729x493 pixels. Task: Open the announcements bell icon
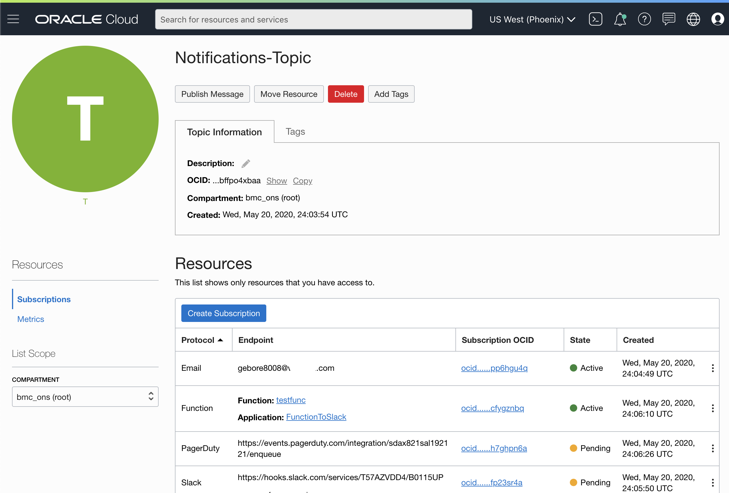click(620, 19)
